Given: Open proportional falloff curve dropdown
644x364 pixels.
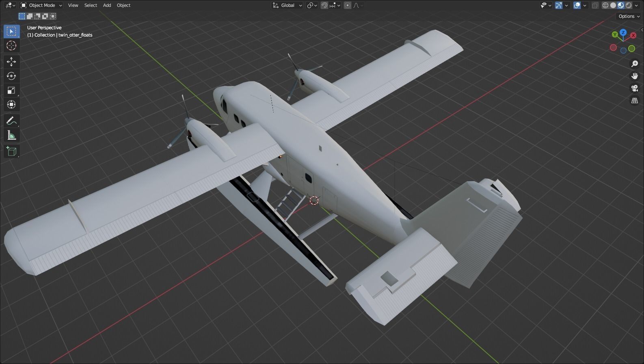Looking at the screenshot, I should click(x=358, y=5).
